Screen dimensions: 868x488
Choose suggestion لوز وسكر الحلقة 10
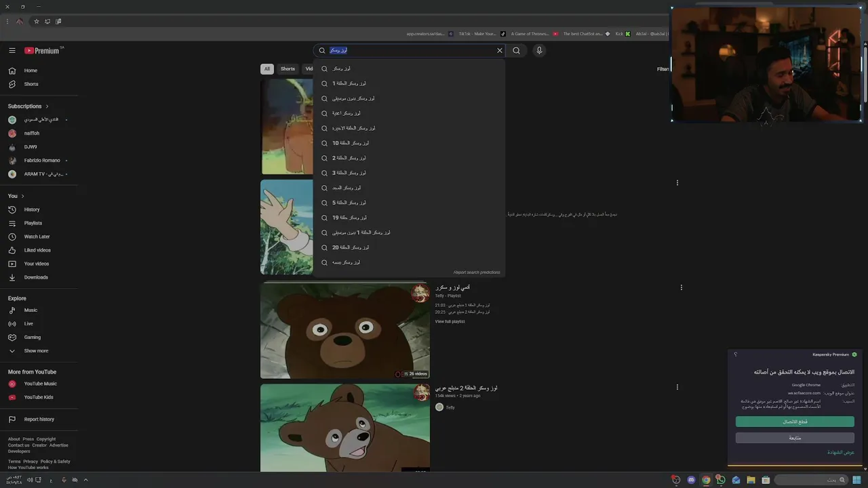[x=409, y=143]
